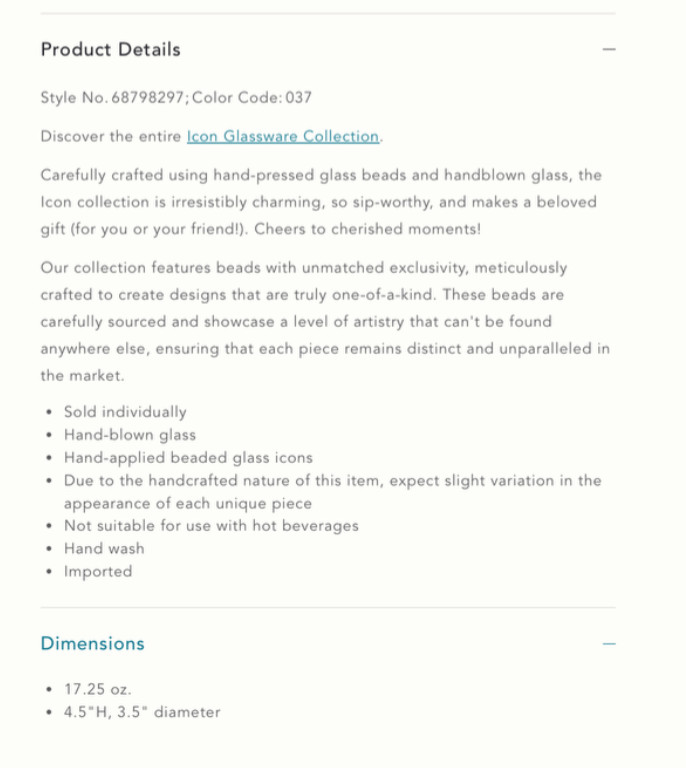Click the "Discover the entire" text
Image resolution: width=686 pixels, height=768 pixels.
point(112,136)
